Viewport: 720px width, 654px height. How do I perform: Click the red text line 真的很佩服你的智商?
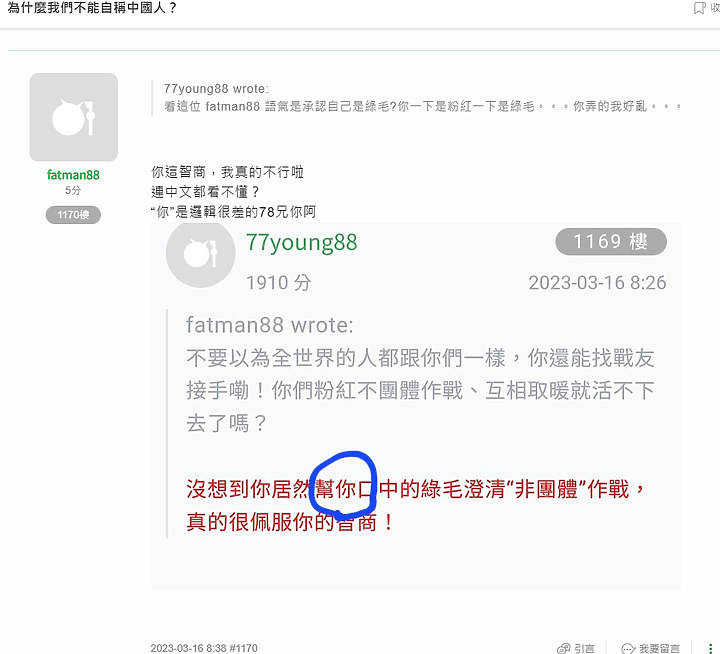(290, 522)
